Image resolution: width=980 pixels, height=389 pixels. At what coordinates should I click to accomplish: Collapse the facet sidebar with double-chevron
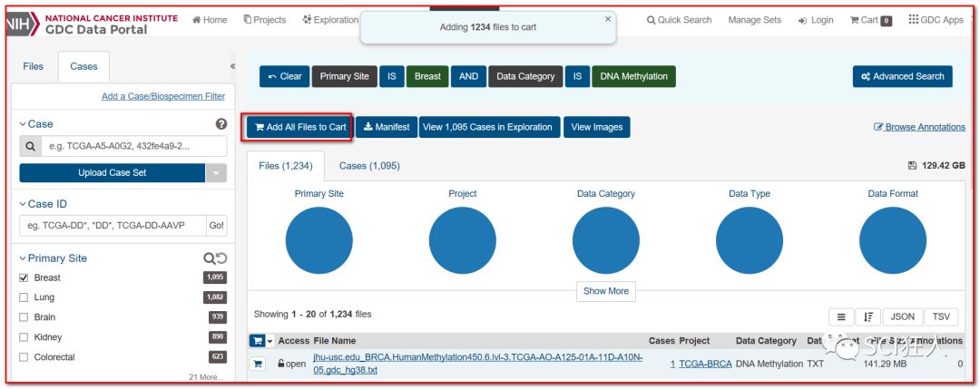pyautogui.click(x=232, y=66)
